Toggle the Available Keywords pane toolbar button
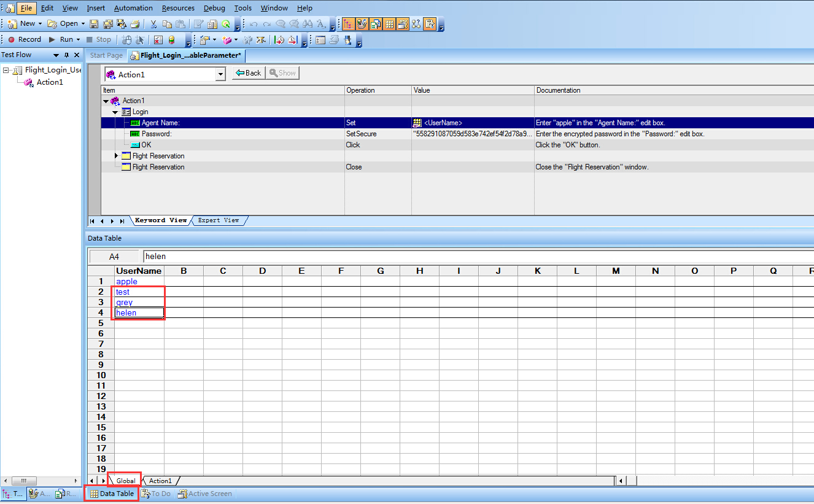The image size is (814, 504). click(362, 24)
